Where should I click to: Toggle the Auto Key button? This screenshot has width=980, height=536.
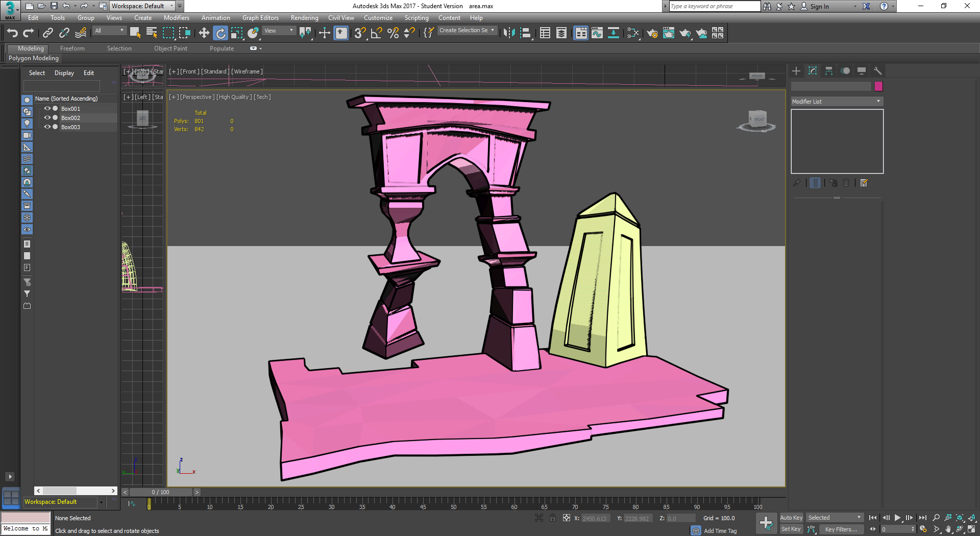[791, 518]
